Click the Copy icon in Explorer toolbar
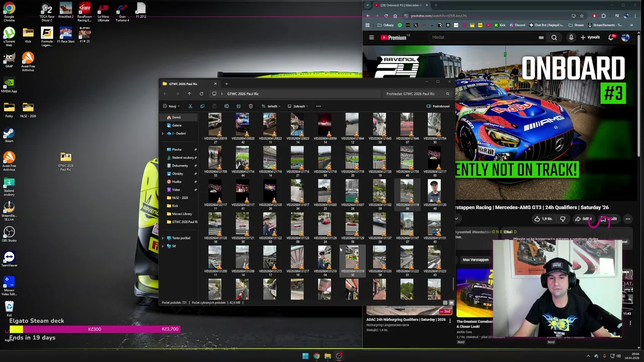Screen dimensions: 644x362 [x=202, y=106]
